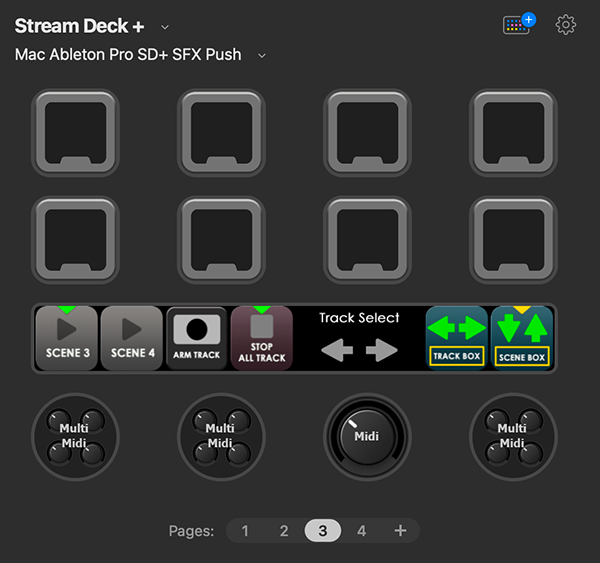This screenshot has width=600, height=563.
Task: Open the Mac Ableton Pro profile dropdown
Action: pyautogui.click(x=262, y=56)
